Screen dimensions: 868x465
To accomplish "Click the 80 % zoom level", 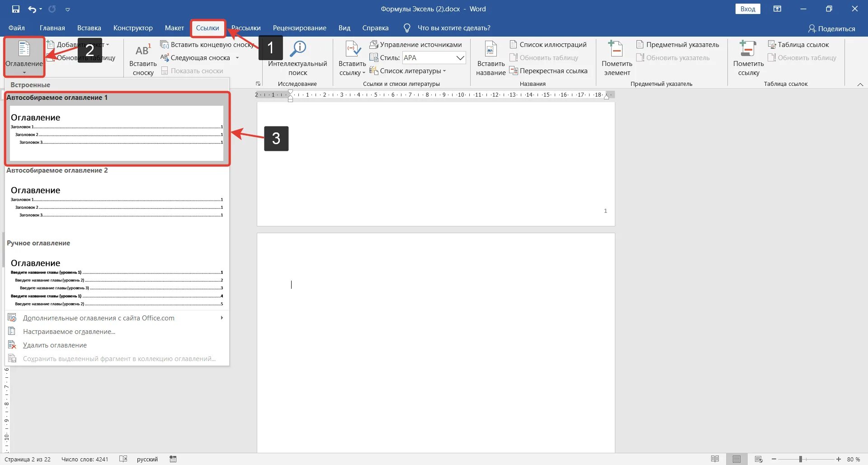I will point(854,459).
